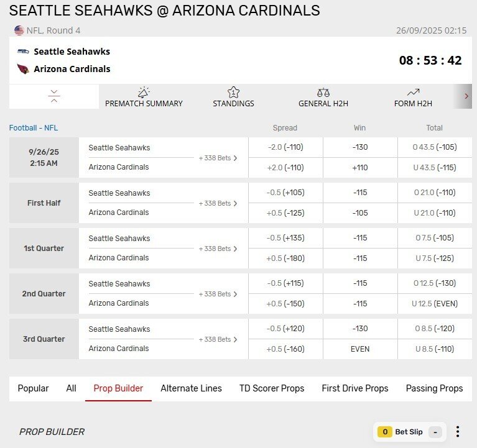Image resolution: width=477 pixels, height=448 pixels.
Task: Click the USA flag league icon
Action: pyautogui.click(x=19, y=30)
